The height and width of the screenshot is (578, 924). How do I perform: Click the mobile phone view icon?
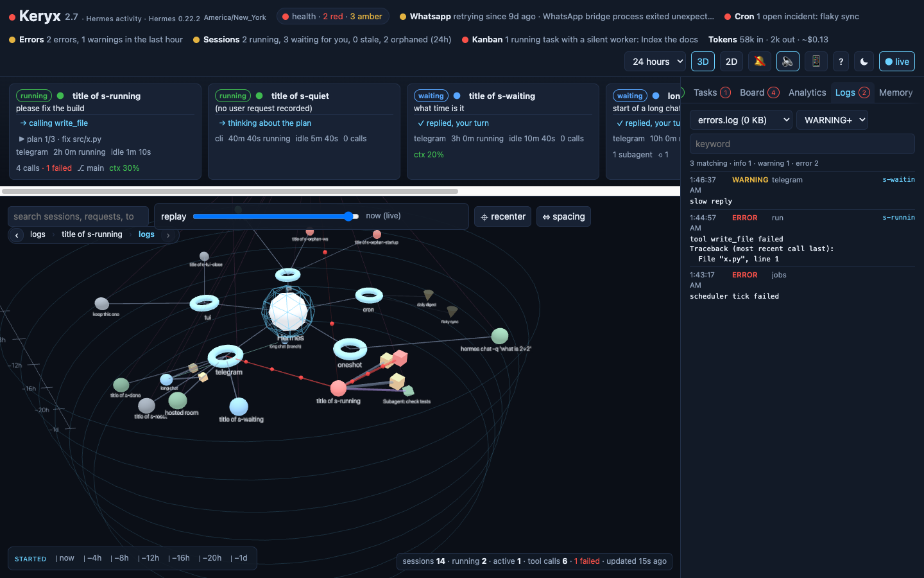tap(816, 62)
